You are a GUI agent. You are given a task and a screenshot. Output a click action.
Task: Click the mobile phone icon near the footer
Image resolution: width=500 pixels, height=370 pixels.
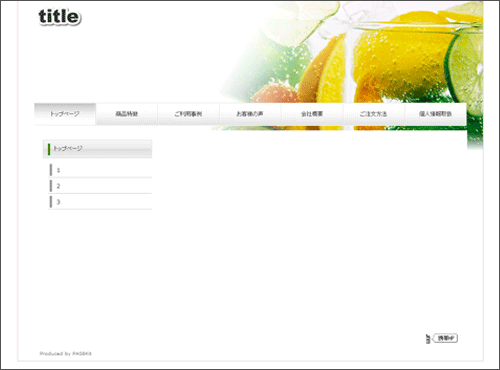pyautogui.click(x=428, y=339)
